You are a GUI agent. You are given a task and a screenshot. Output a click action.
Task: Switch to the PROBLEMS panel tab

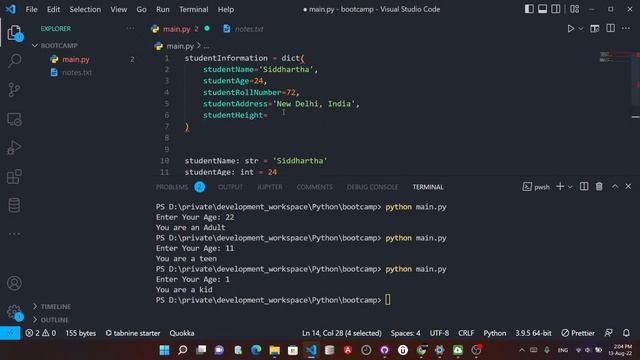click(172, 187)
